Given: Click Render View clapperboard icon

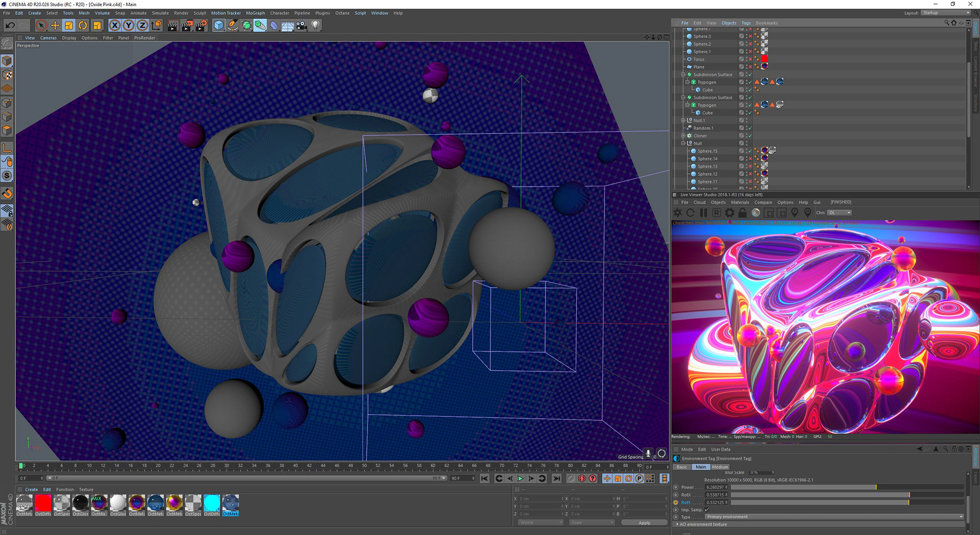Looking at the screenshot, I should tap(173, 25).
